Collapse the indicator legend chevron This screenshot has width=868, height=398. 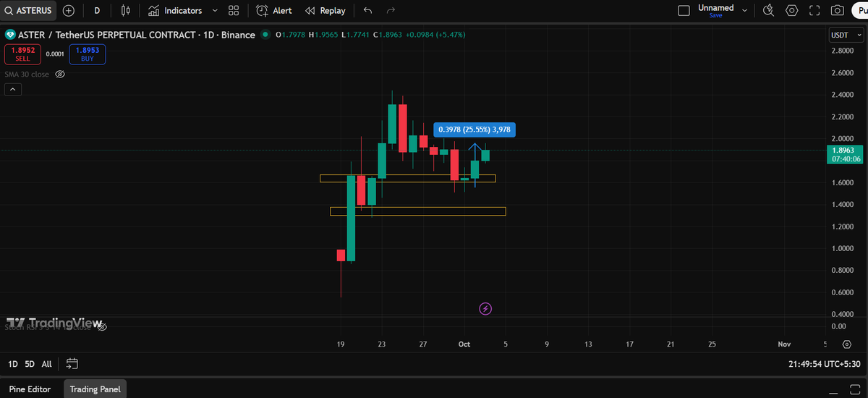point(13,90)
